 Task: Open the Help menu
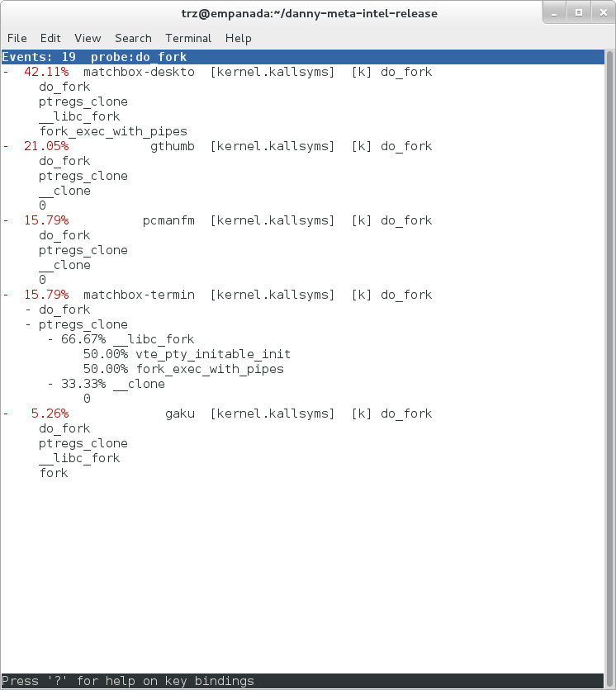pos(238,38)
